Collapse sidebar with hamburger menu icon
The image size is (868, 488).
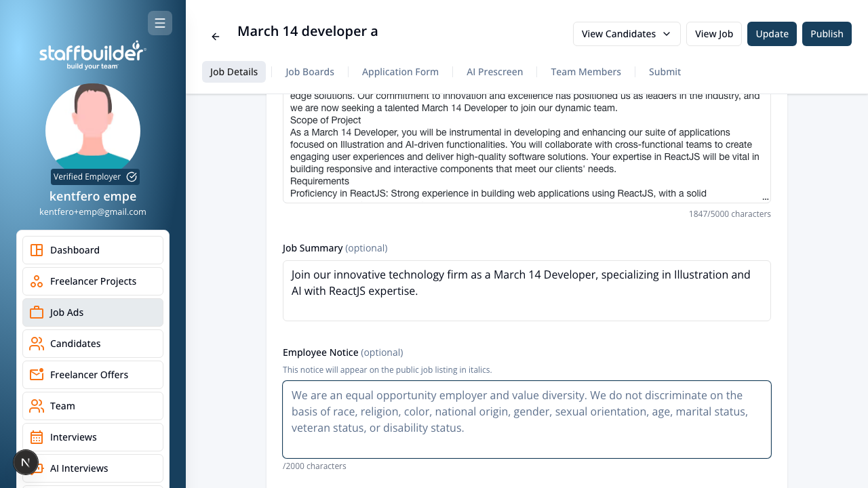click(x=160, y=23)
